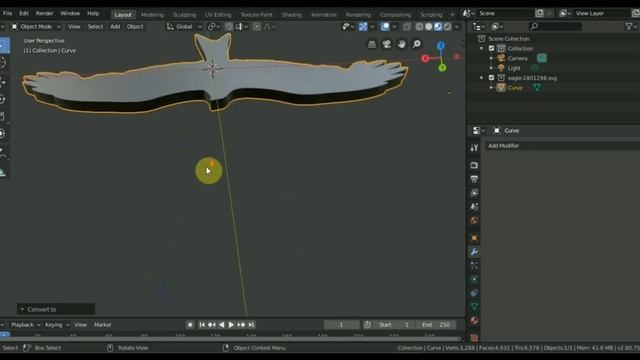Image resolution: width=640 pixels, height=360 pixels.
Task: Click the current frame number field
Action: [x=342, y=324]
